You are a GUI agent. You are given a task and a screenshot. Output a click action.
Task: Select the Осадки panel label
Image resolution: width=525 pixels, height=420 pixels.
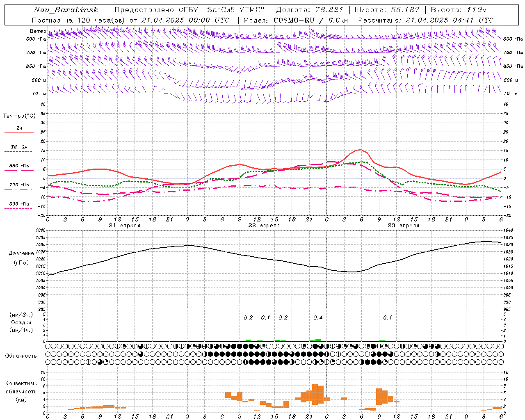point(21,322)
